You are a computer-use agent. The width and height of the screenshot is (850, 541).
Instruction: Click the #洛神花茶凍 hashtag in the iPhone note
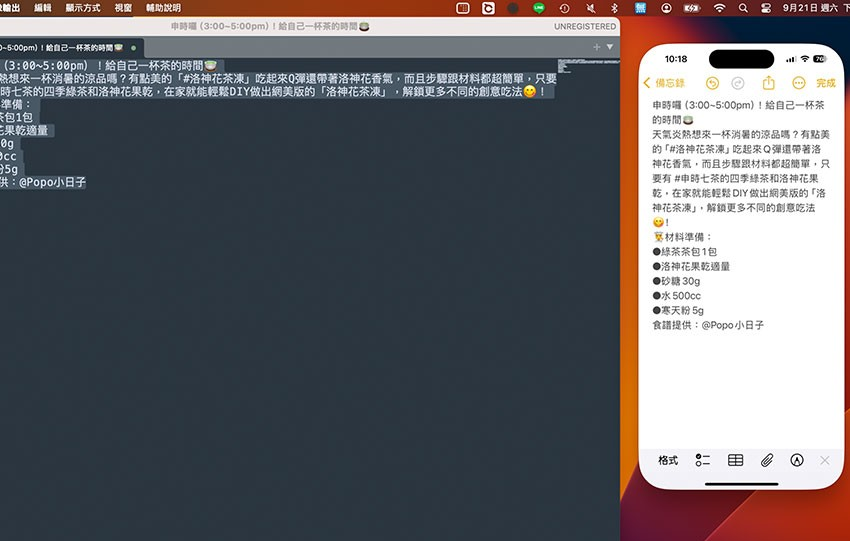click(699, 149)
